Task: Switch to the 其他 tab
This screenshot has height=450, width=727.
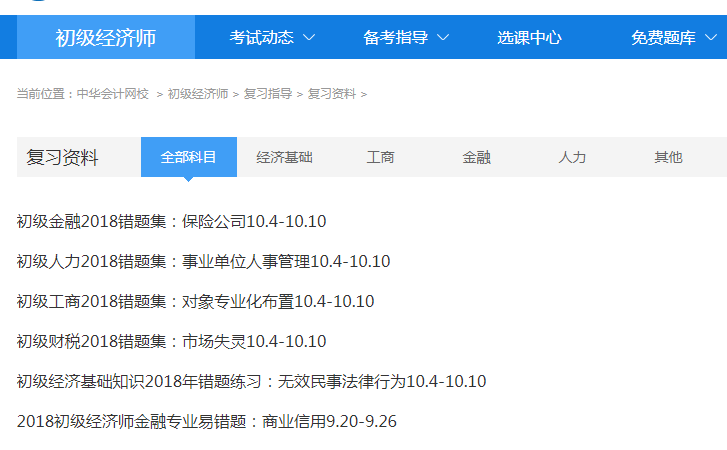Action: click(668, 157)
